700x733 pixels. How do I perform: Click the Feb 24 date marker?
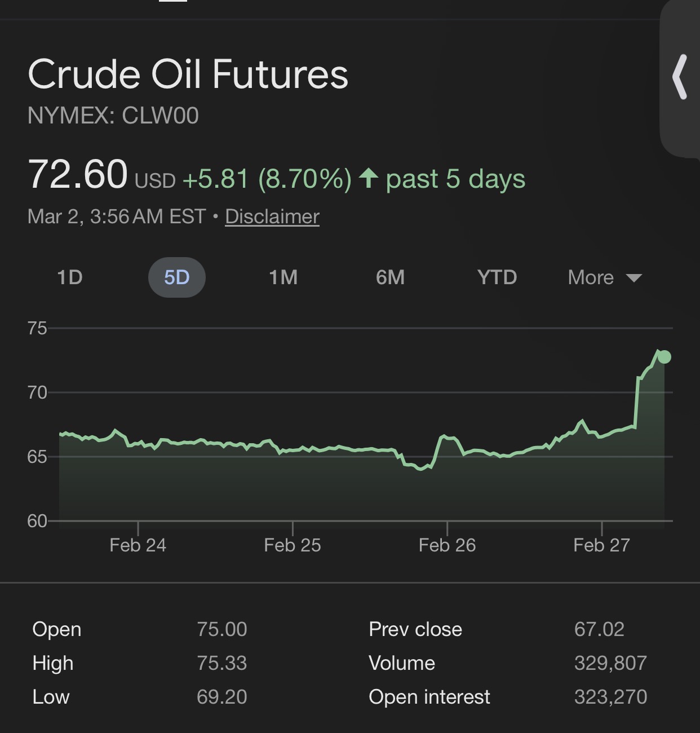coord(138,545)
